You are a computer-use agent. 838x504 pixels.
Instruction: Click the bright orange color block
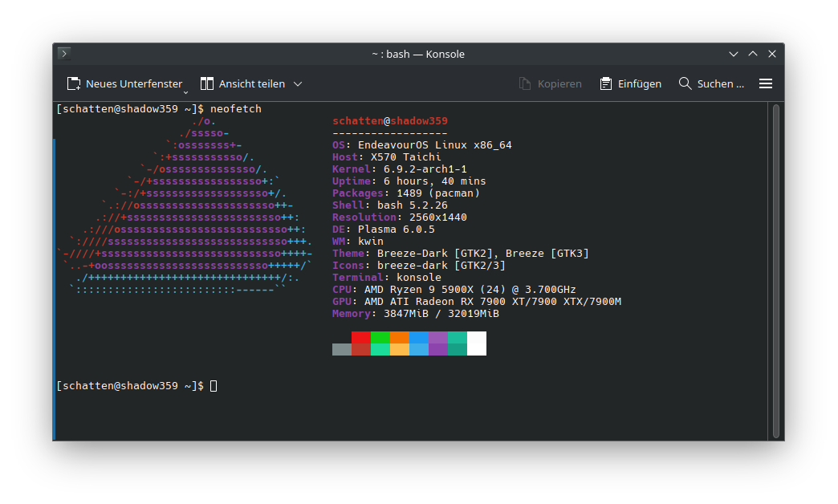[x=399, y=337]
